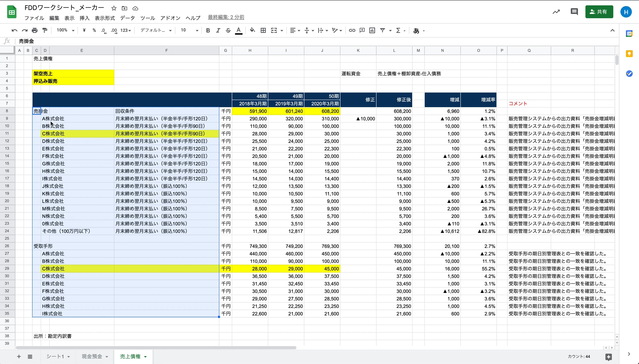Click the insert chart icon
This screenshot has height=364, width=639.
click(x=372, y=30)
